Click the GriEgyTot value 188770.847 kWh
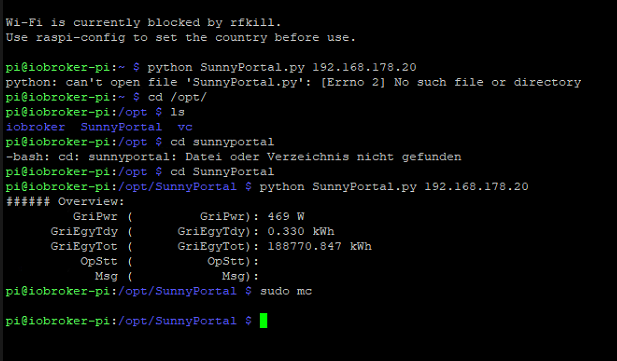Viewport: 617px width, 361px height. coord(320,246)
